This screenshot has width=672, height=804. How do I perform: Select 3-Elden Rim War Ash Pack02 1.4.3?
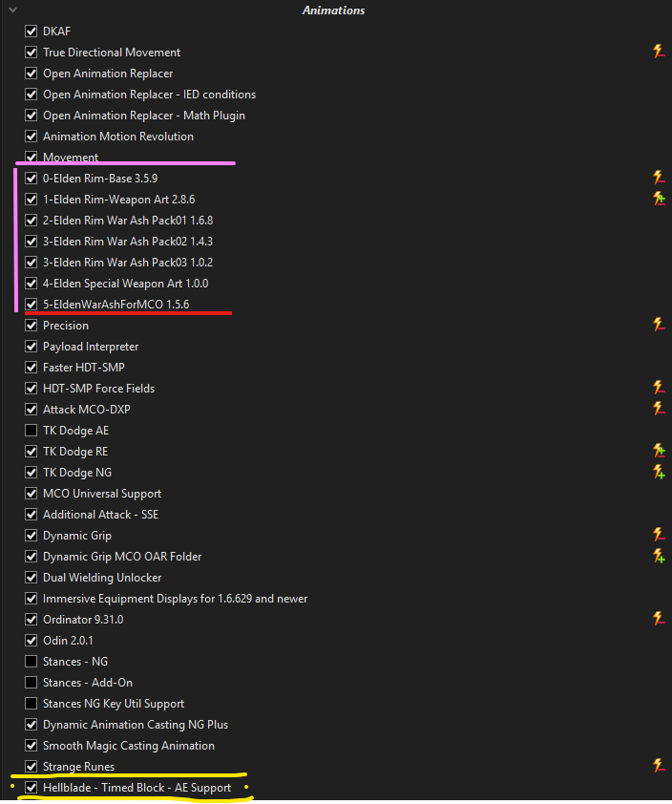click(x=128, y=242)
